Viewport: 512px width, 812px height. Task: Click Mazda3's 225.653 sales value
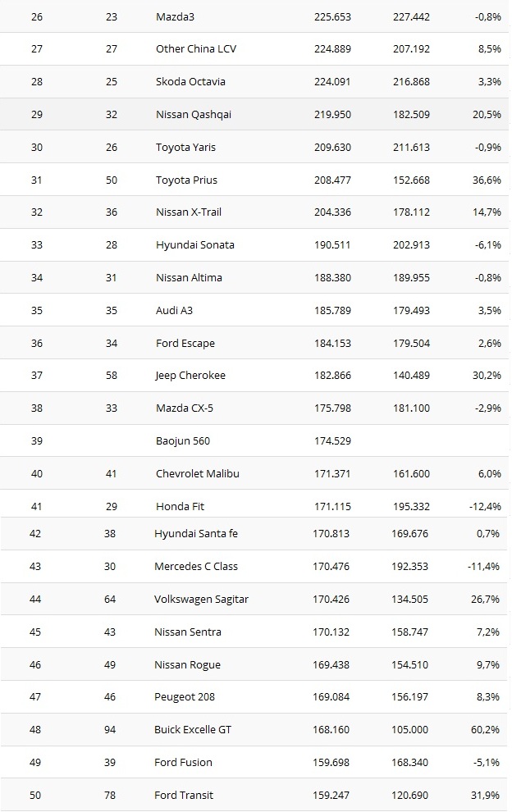332,16
